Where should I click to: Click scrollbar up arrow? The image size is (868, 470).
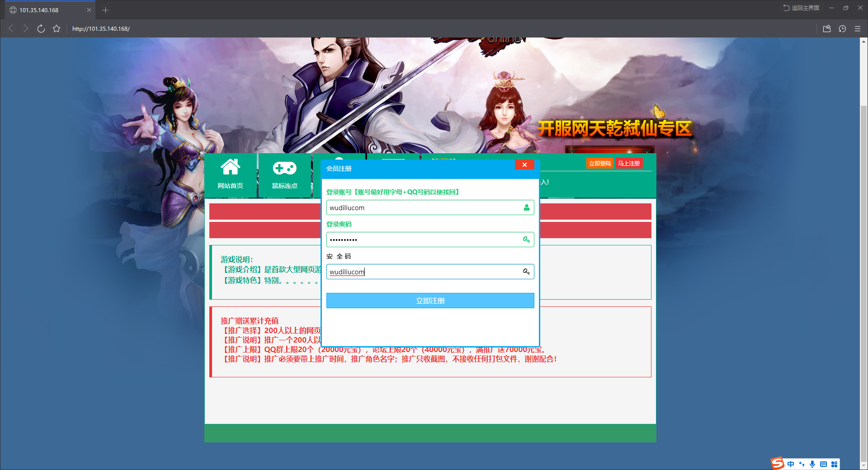pos(863,41)
